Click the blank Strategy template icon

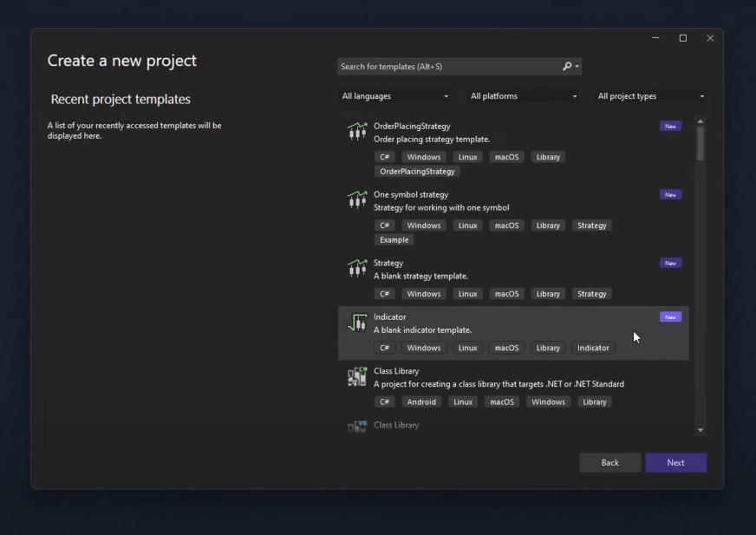pyautogui.click(x=357, y=269)
